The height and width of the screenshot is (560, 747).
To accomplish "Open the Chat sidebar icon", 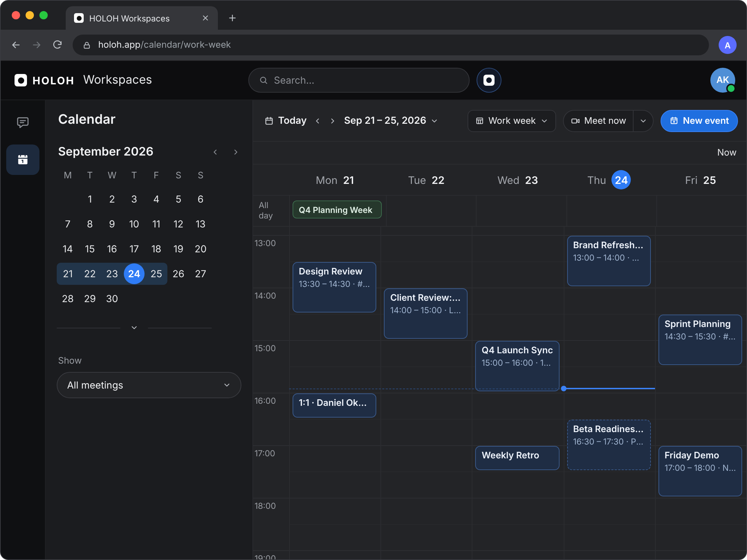I will [23, 122].
